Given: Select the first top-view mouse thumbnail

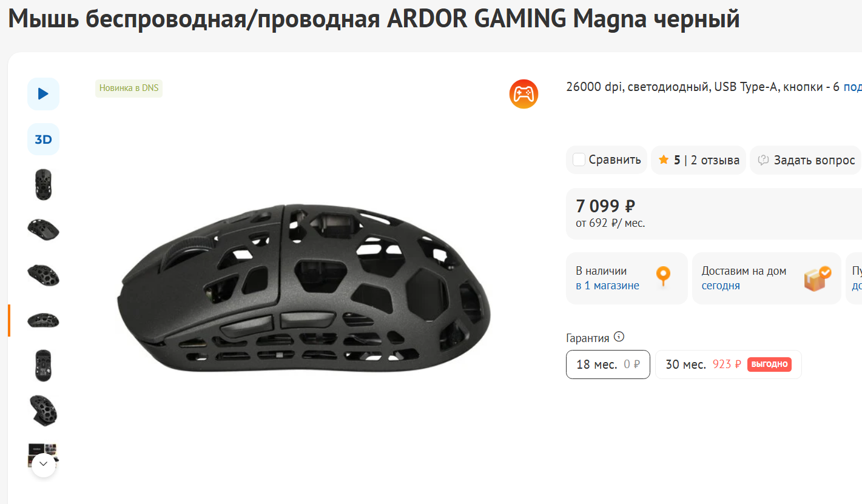Looking at the screenshot, I should [43, 184].
